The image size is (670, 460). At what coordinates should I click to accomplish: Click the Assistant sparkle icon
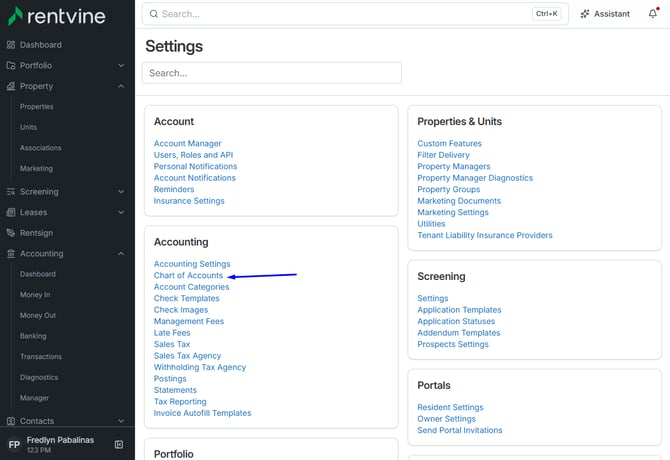click(585, 14)
